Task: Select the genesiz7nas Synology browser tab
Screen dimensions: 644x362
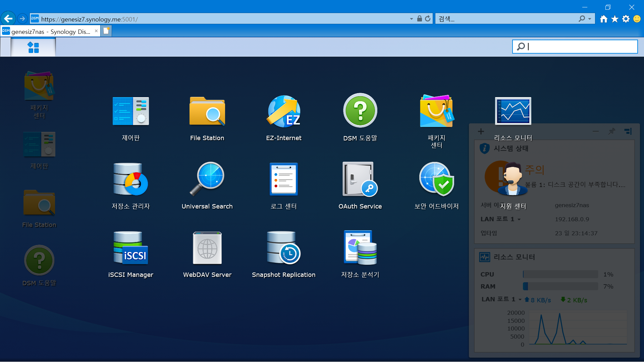Action: 50,32
